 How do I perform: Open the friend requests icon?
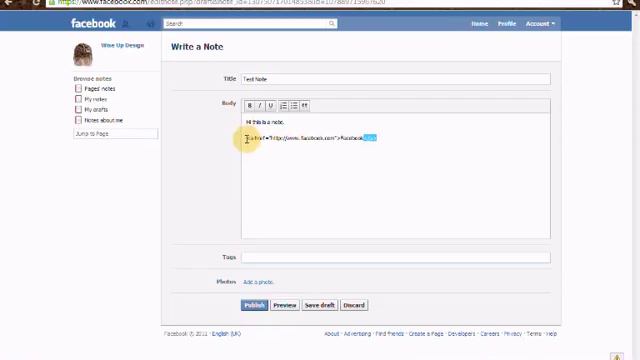pyautogui.click(x=126, y=24)
